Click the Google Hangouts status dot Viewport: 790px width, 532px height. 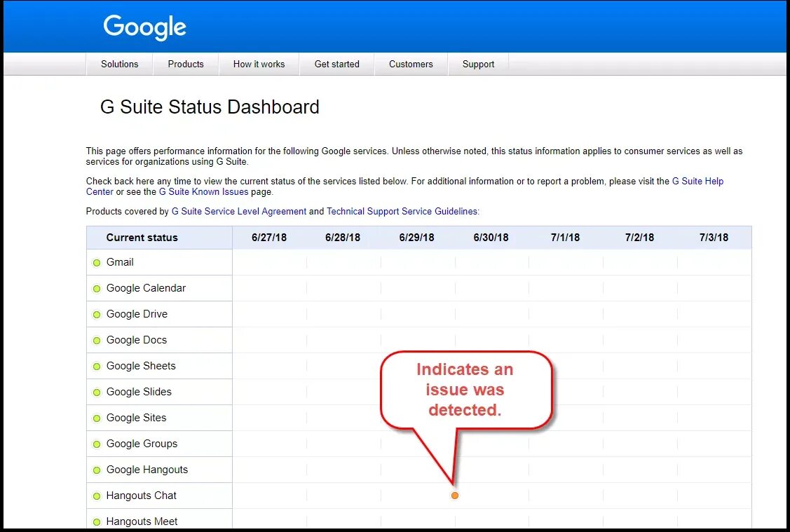(97, 470)
